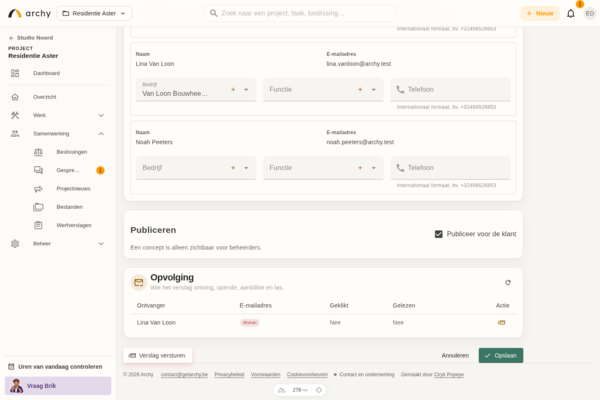This screenshot has height=400, width=600.
Task: Open Projectnieuws megaphone icon
Action: 38,189
